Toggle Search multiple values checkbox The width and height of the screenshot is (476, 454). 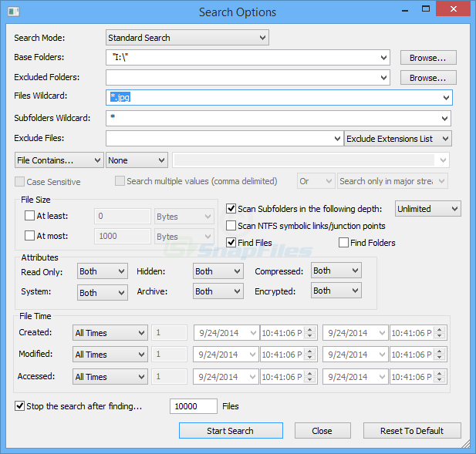120,181
